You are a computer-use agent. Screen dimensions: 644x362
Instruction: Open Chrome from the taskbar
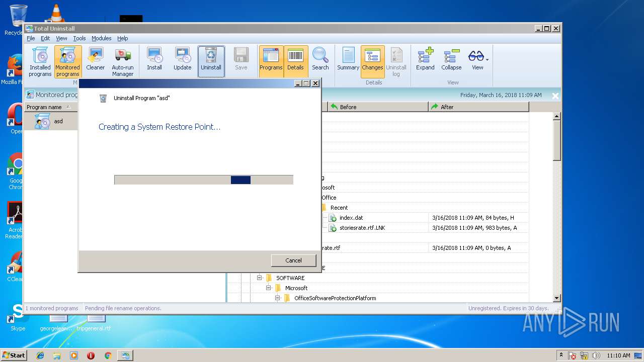tap(108, 355)
